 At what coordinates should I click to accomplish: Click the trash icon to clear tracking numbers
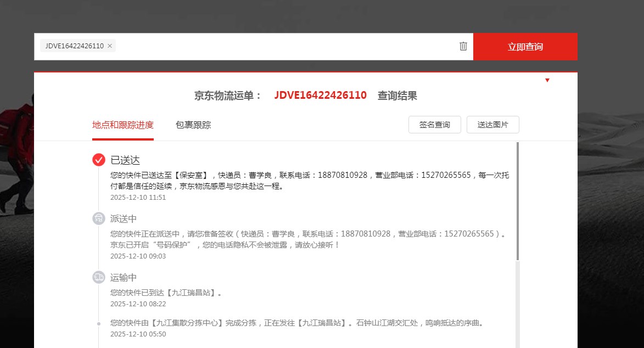pos(463,46)
